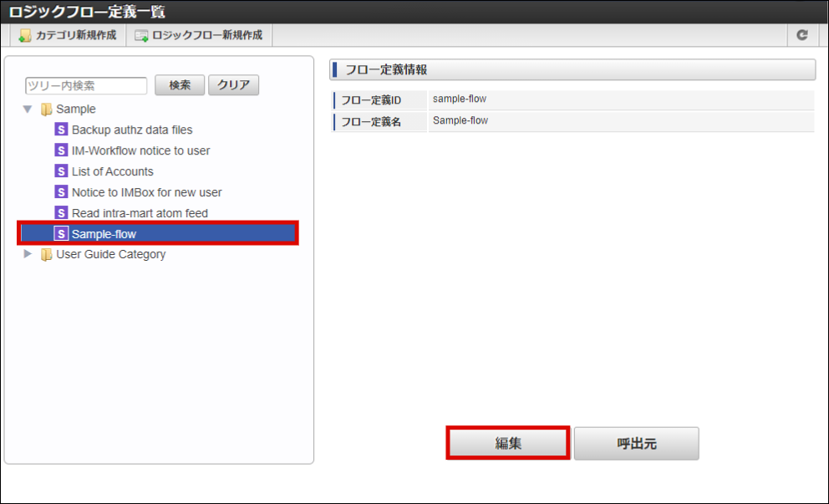Expand the User Guide Category triangle
Image resolution: width=829 pixels, height=504 pixels.
point(28,254)
